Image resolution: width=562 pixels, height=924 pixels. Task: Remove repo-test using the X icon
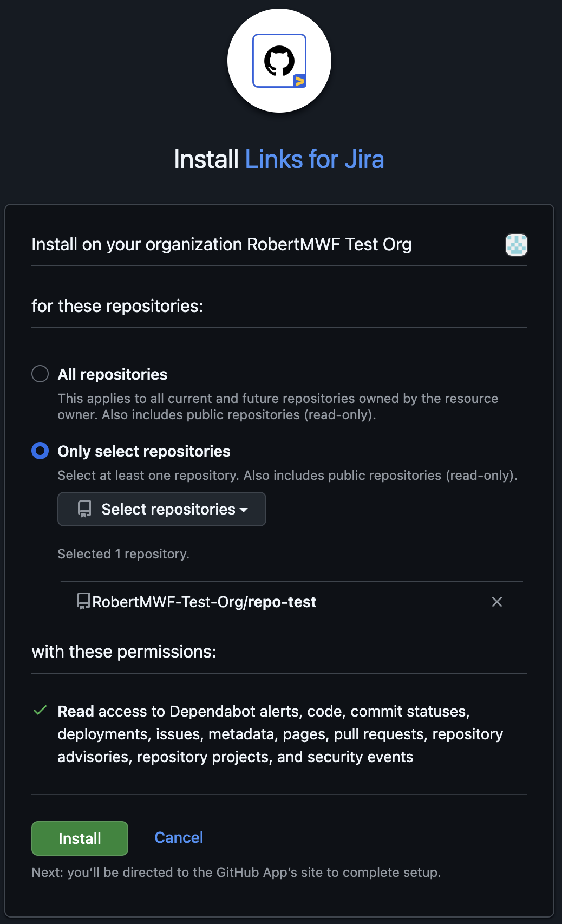click(497, 602)
